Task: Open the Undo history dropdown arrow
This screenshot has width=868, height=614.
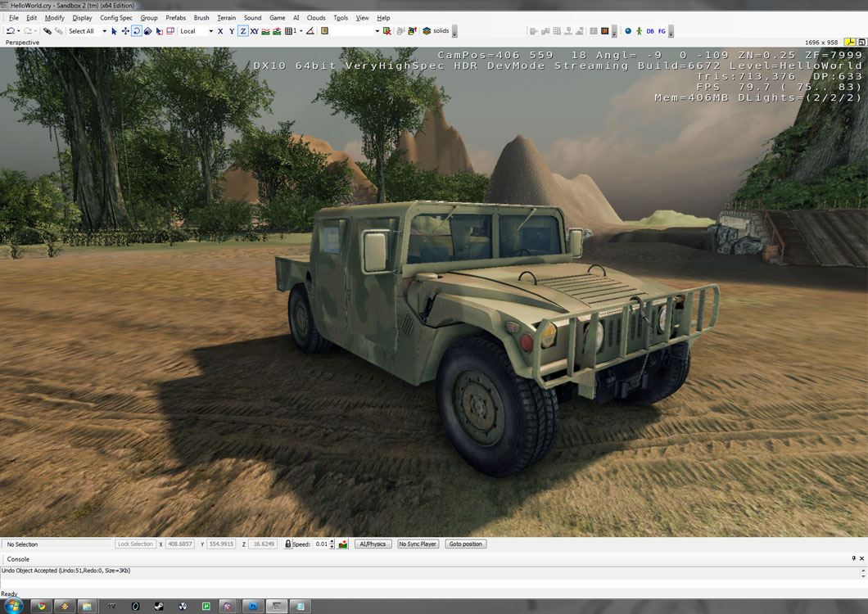Action: pos(19,31)
